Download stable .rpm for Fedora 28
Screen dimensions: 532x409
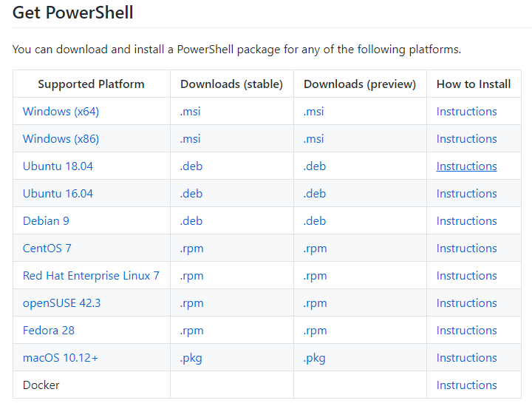click(191, 331)
